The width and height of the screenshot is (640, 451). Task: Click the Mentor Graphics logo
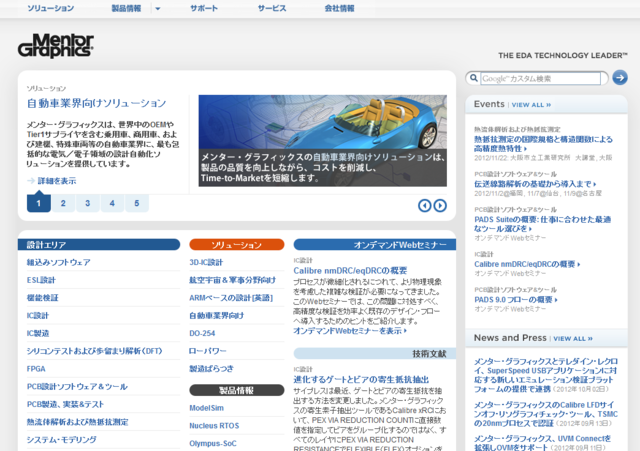[56, 46]
